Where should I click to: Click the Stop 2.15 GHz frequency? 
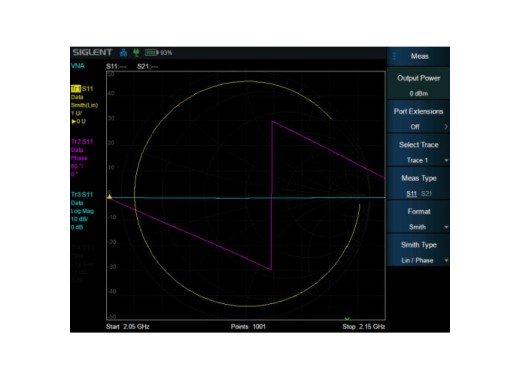click(x=364, y=326)
